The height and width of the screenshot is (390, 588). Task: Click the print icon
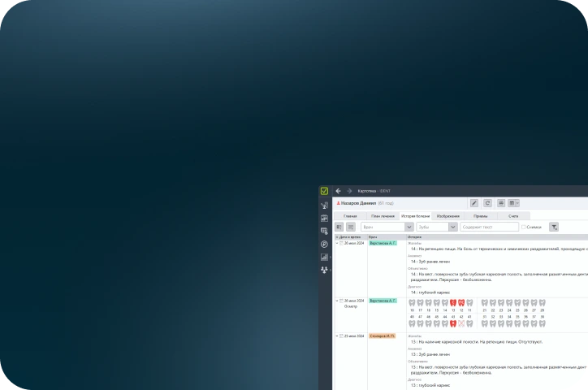point(501,203)
